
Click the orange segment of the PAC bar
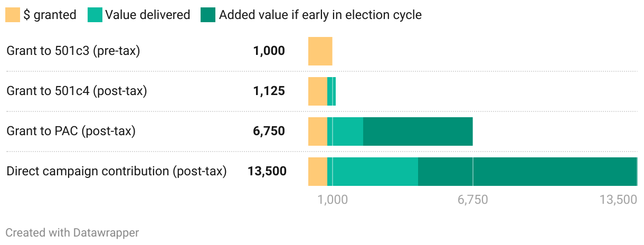tap(317, 131)
